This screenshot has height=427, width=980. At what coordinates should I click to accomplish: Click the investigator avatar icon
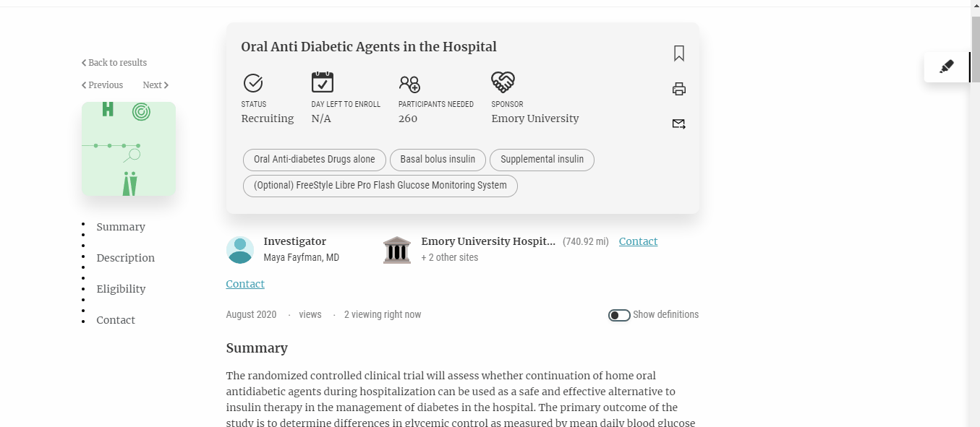[x=240, y=249]
